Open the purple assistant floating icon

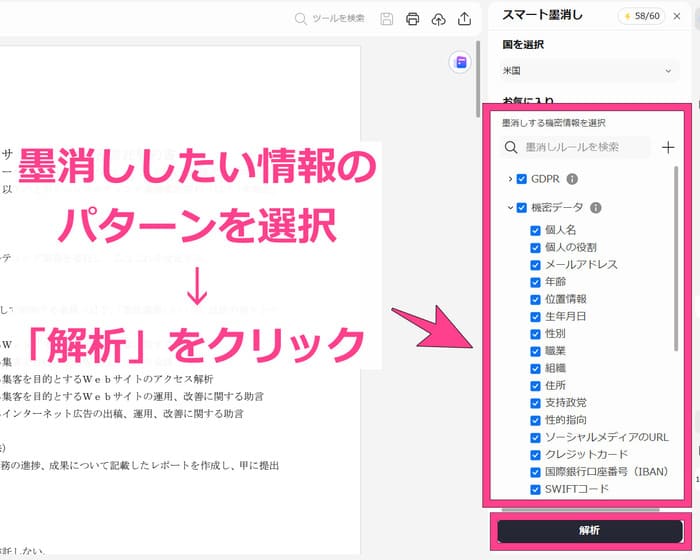tap(460, 62)
